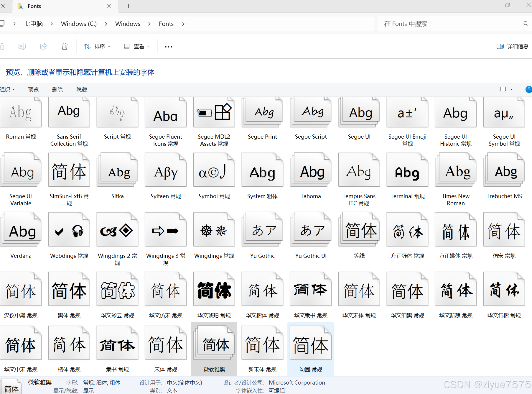Viewport: 532px width, 394px height.
Task: Click the Sitka font label
Action: click(117, 196)
